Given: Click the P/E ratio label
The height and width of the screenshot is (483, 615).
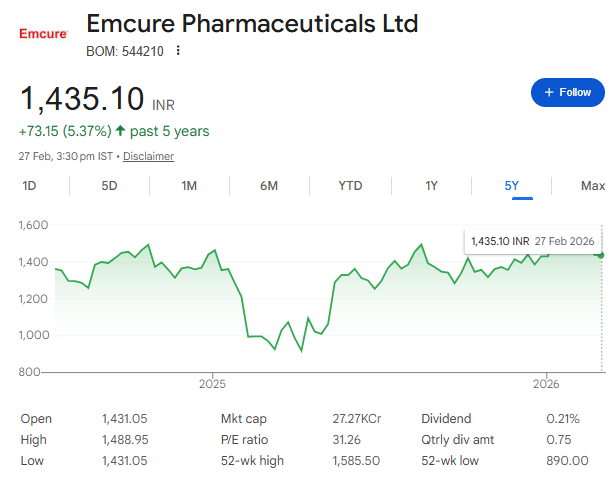Looking at the screenshot, I should pos(245,440).
